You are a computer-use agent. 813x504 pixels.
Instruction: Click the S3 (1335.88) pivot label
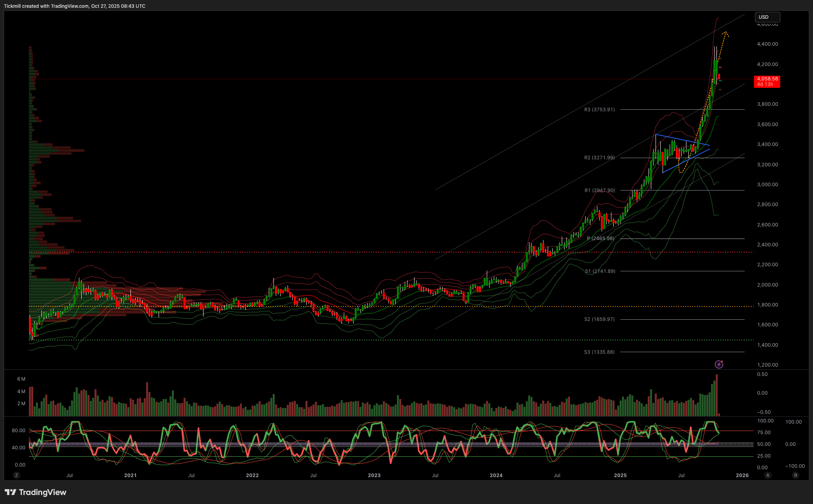click(x=599, y=352)
